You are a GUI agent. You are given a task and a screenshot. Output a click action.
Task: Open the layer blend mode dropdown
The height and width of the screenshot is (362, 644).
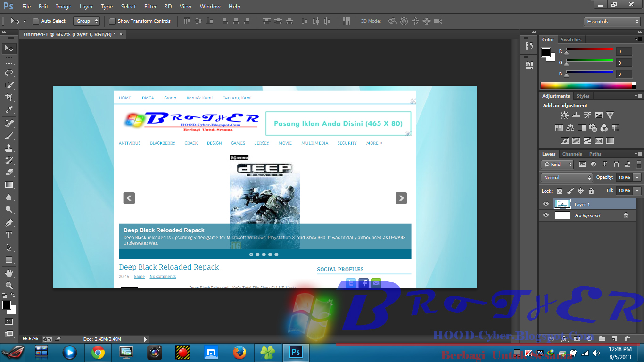pyautogui.click(x=566, y=177)
